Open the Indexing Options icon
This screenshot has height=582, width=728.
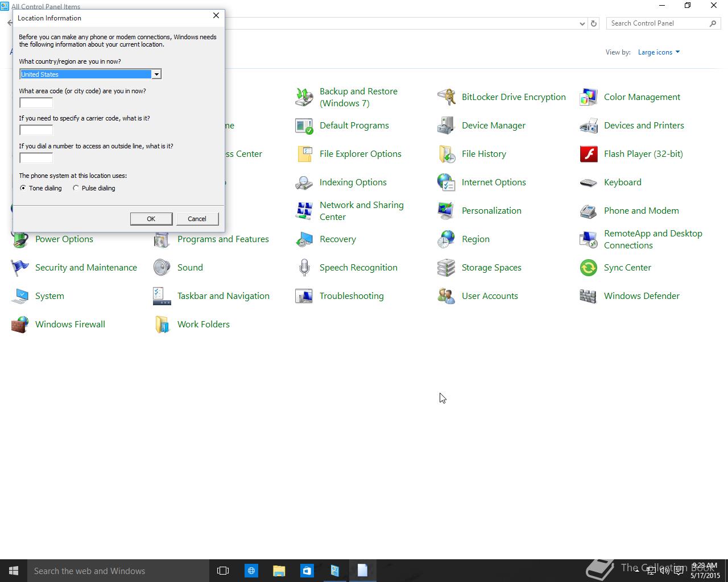[304, 182]
